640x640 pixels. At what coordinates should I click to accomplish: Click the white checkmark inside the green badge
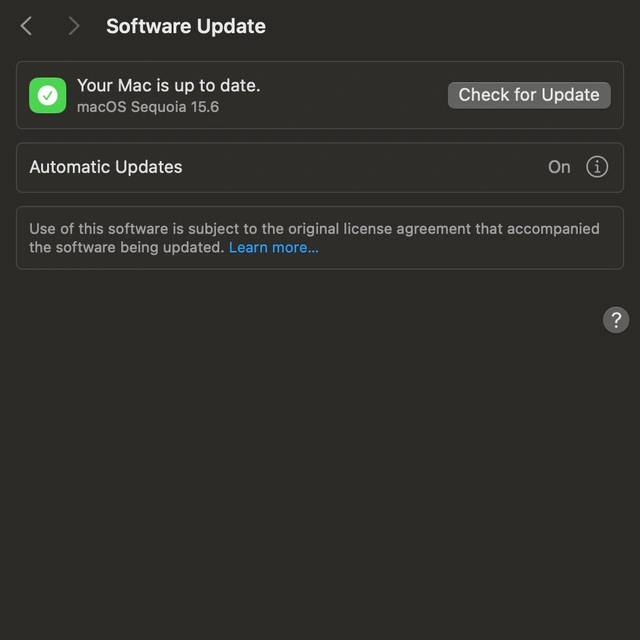tap(47, 96)
